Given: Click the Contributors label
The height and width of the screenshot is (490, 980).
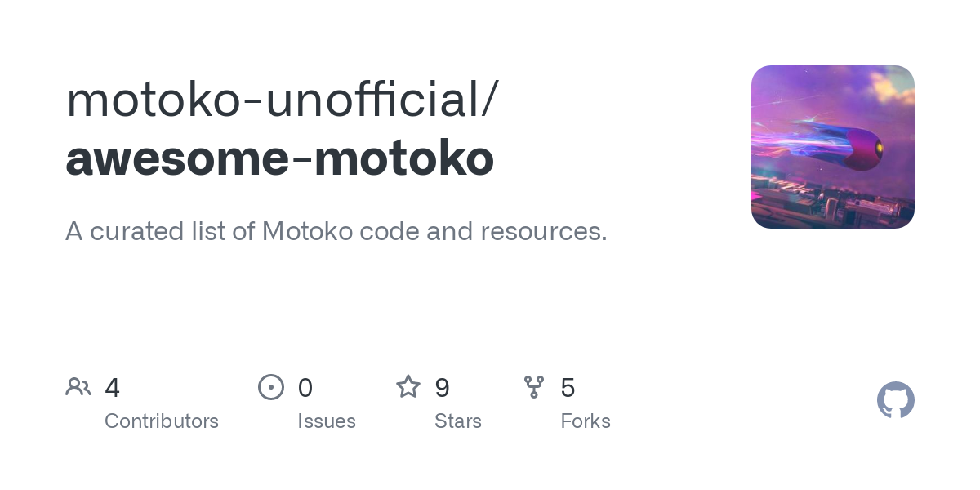Looking at the screenshot, I should (x=162, y=421).
